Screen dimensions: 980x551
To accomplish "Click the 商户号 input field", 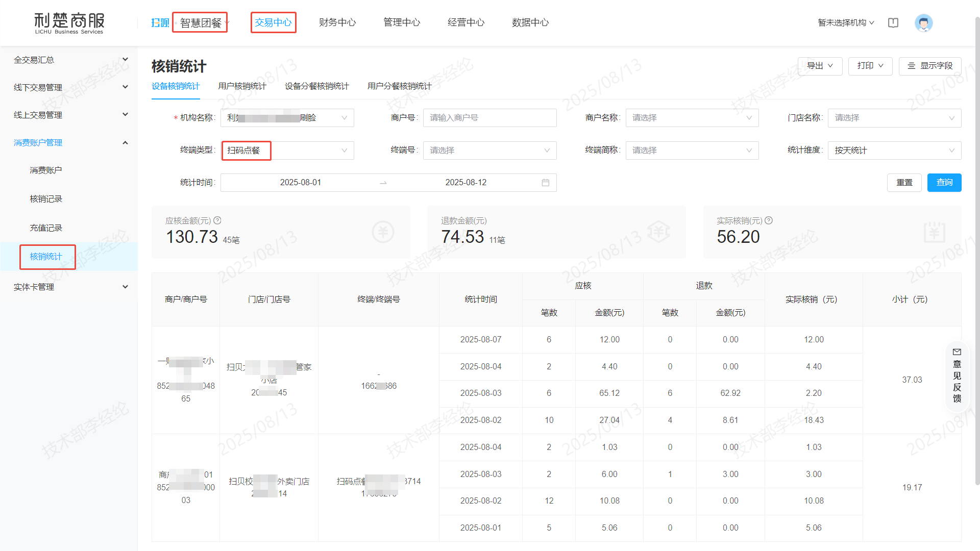I will coord(489,118).
